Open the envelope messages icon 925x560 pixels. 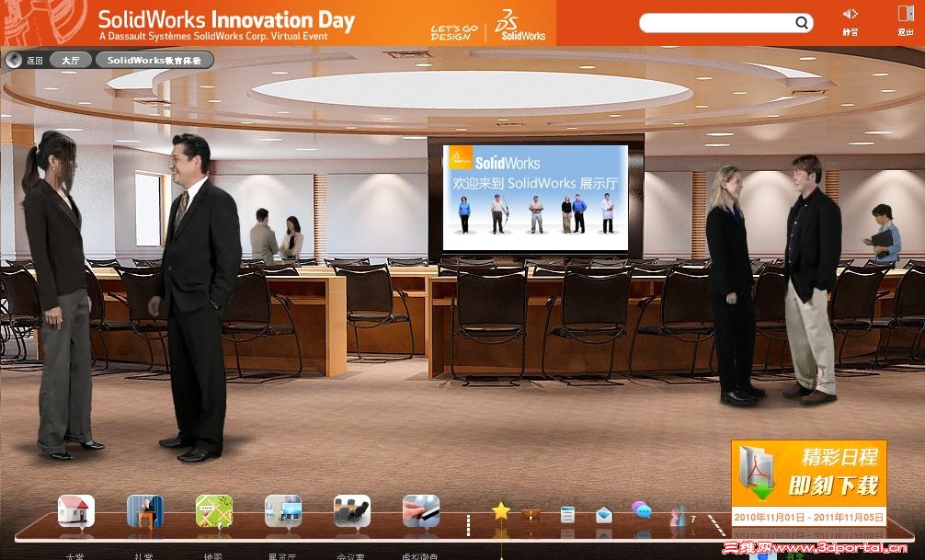[x=603, y=515]
